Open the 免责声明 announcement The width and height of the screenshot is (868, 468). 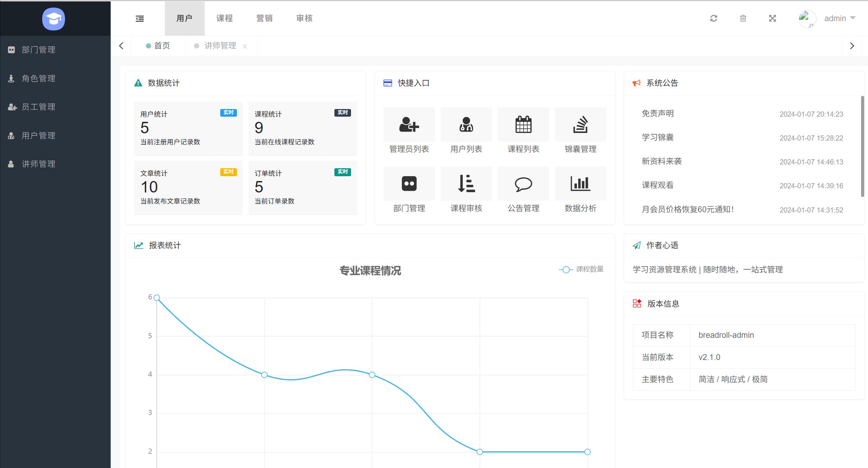coord(657,114)
